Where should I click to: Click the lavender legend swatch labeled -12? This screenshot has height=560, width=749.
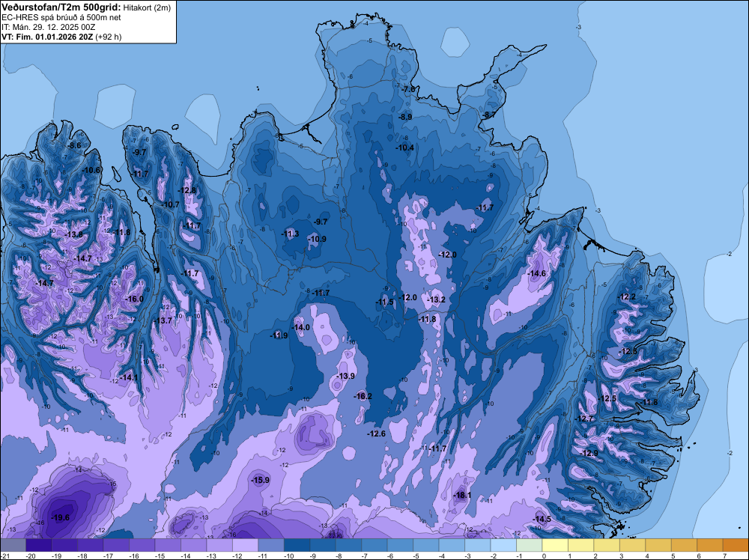245,545
